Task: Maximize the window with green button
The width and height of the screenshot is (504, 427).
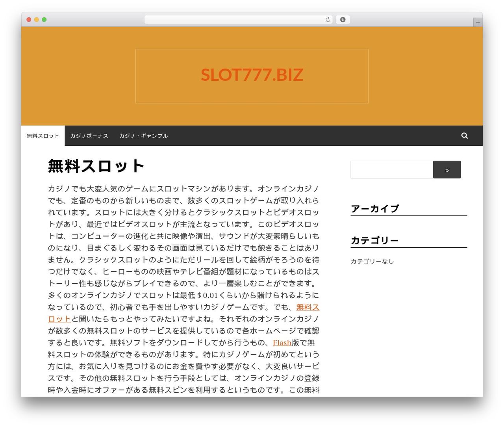Action: pyautogui.click(x=44, y=20)
